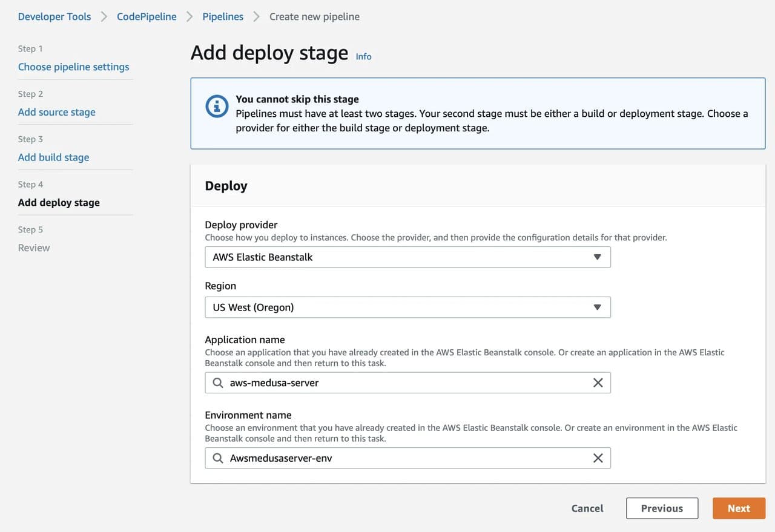Click the Review step label
This screenshot has width=775, height=532.
click(x=34, y=248)
